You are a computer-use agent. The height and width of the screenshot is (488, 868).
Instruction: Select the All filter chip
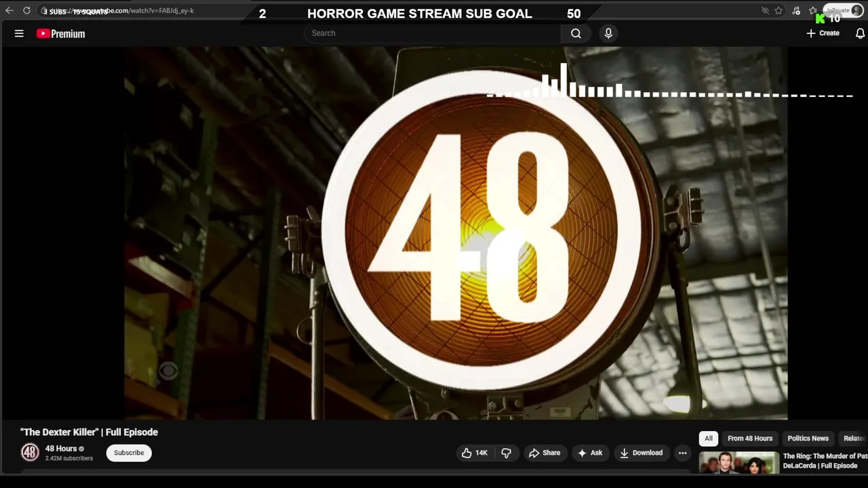point(708,439)
